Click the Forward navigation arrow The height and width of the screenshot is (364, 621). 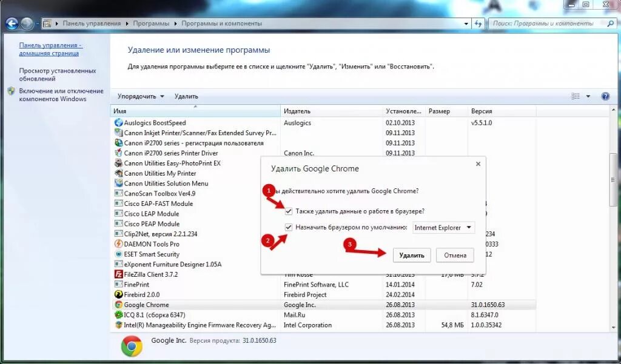[x=27, y=24]
